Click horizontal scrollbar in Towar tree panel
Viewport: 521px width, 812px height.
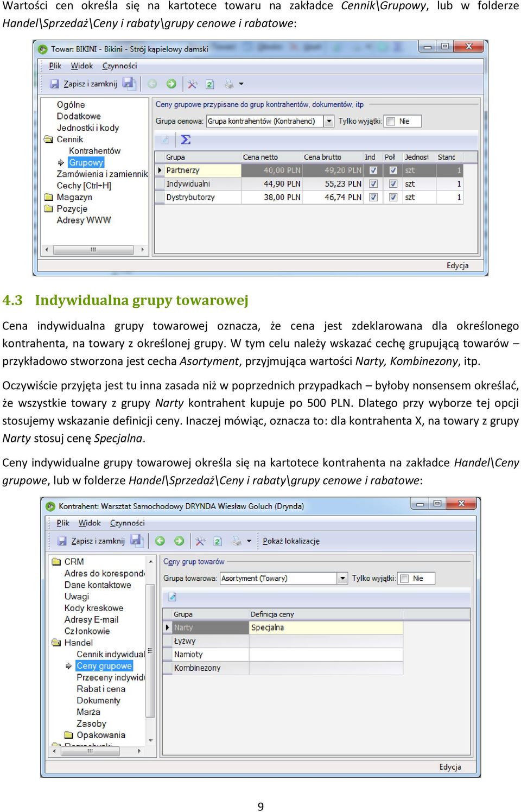tap(93, 250)
